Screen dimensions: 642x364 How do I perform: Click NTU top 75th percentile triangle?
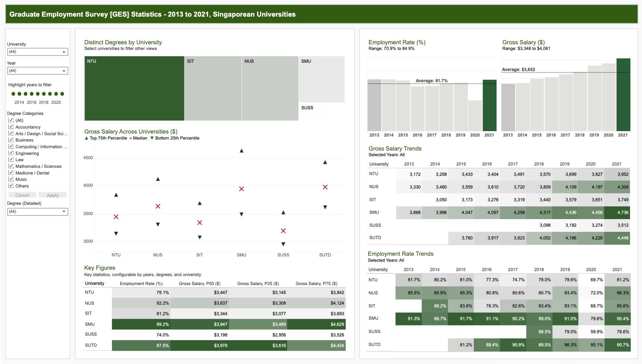coord(116,195)
